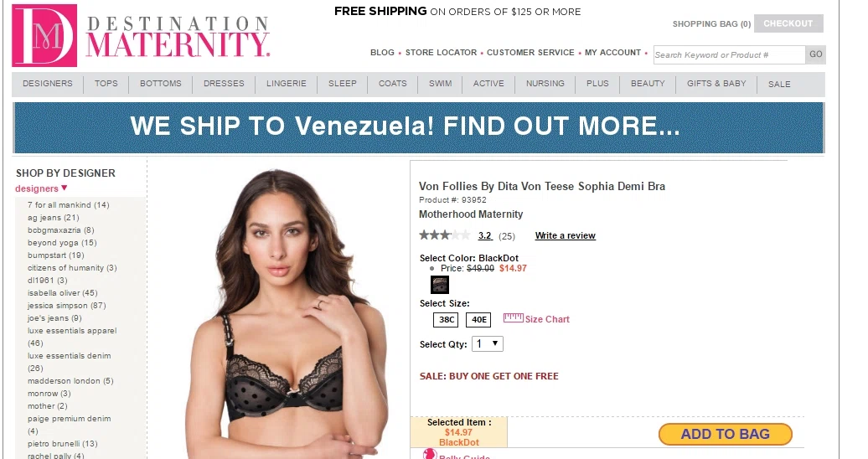
Task: Select the BlackDot color swatch
Action: [440, 285]
